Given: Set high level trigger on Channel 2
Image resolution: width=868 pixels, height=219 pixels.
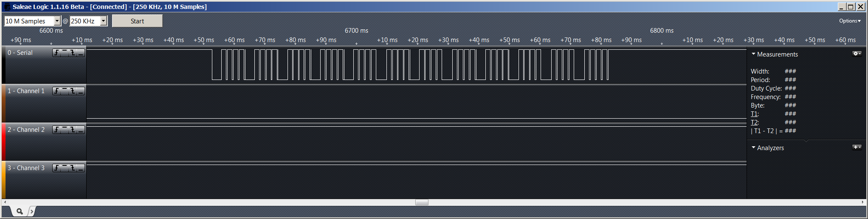Looking at the screenshot, I should coord(65,130).
